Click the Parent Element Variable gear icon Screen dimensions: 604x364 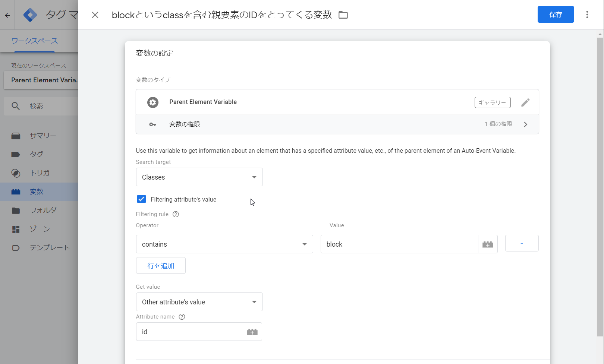(x=152, y=102)
